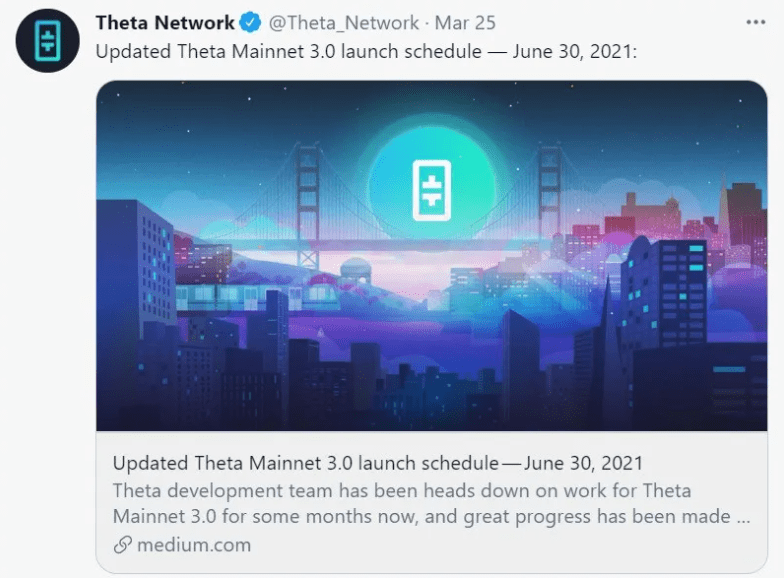
Task: Open the medium.com source link
Action: click(194, 545)
